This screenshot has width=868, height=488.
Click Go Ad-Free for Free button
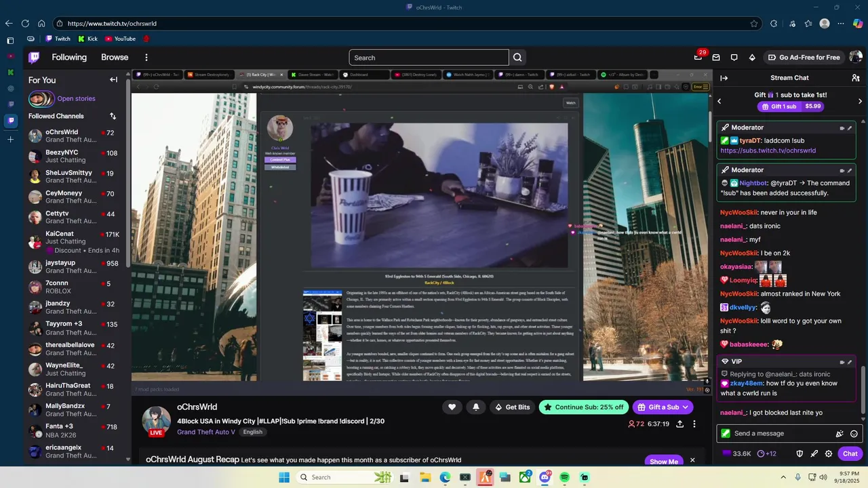(x=804, y=58)
